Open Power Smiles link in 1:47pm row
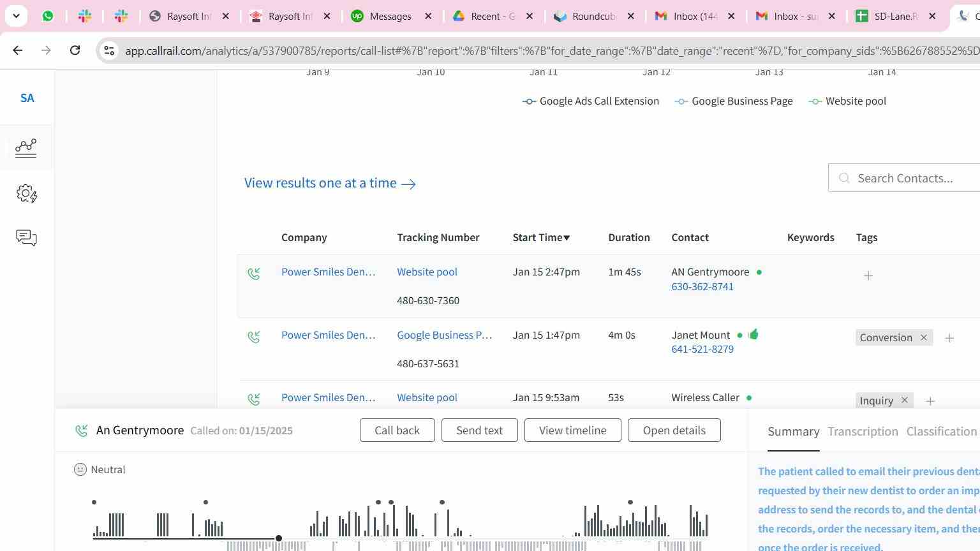Screen dimensions: 980x551 328,335
